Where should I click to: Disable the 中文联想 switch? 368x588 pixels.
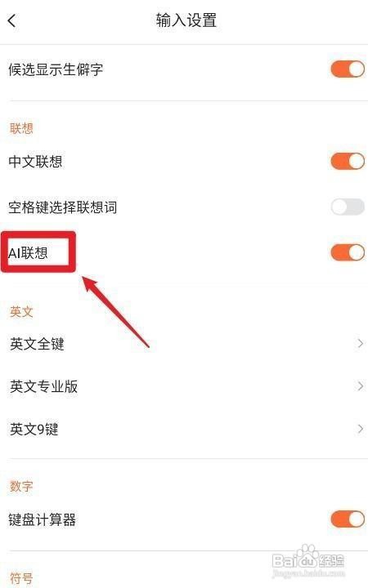point(348,161)
